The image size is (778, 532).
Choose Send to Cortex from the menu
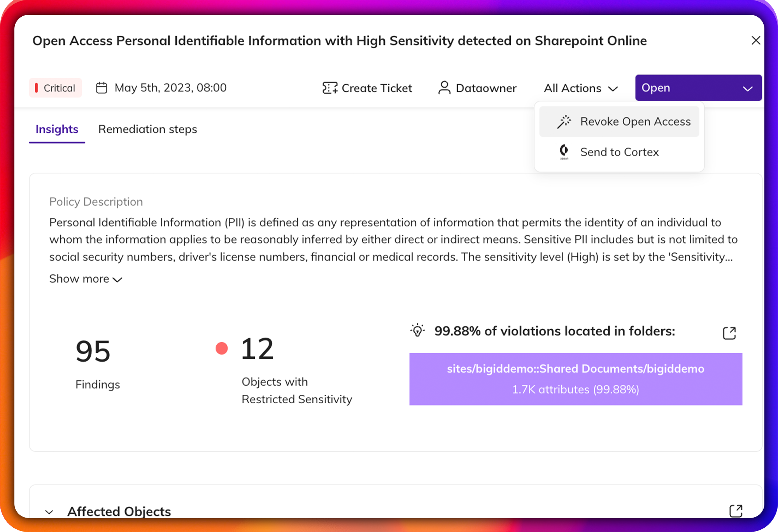619,152
